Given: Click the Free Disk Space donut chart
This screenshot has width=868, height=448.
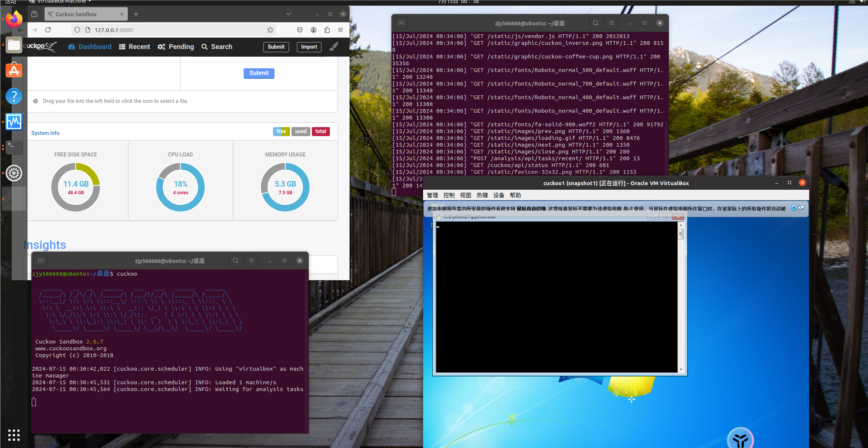Looking at the screenshot, I should pyautogui.click(x=76, y=187).
